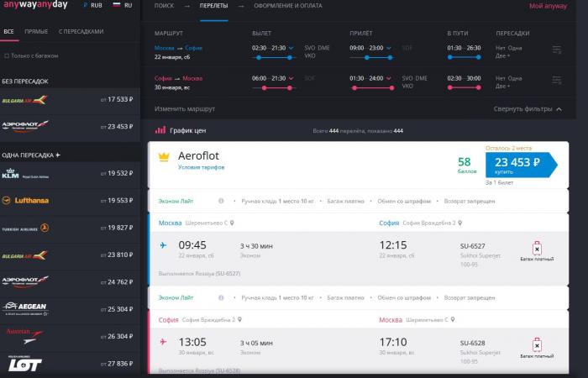588x378 pixels.
Task: Show info for outbound Эконом Лайт fare
Action: pyautogui.click(x=221, y=201)
